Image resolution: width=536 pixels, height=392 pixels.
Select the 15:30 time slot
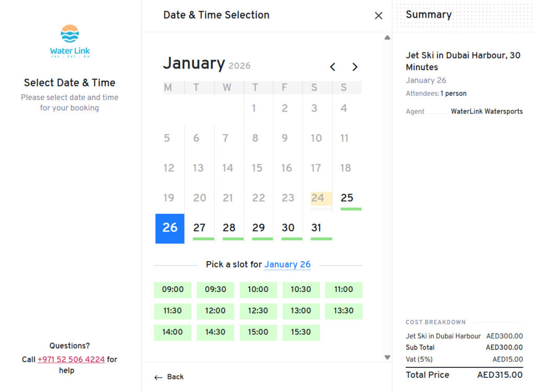[301, 332]
